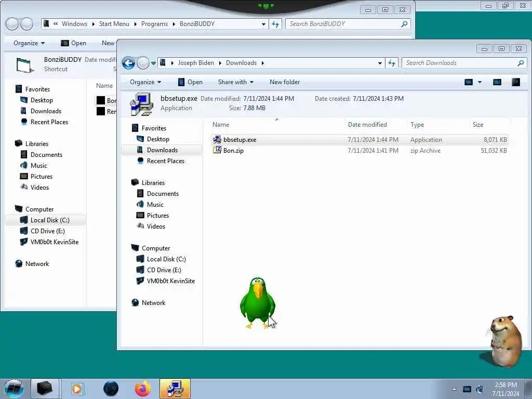
Task: Open VM0b0t KevinSite in BonziBUDDY window sidebar
Action: coord(54,242)
